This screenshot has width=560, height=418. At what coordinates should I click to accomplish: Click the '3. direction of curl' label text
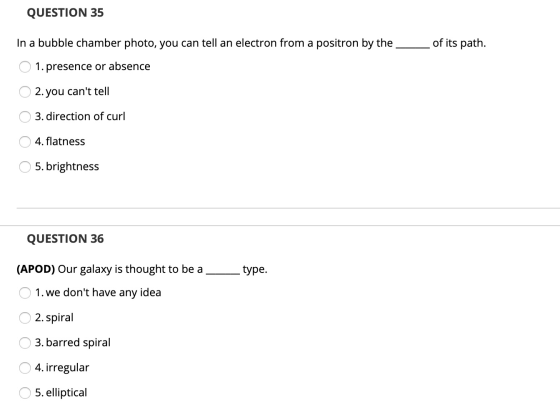pyautogui.click(x=80, y=116)
